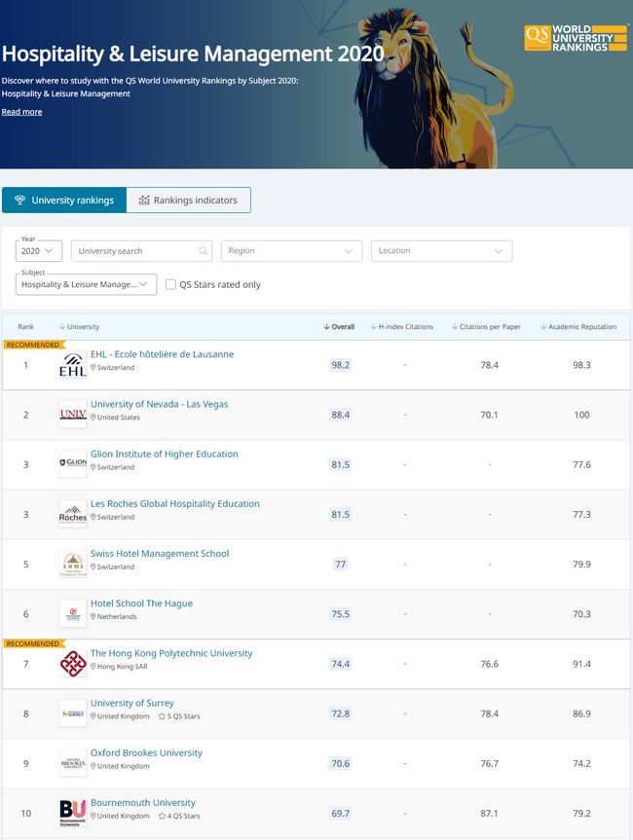
Task: Open EHL - Ecole hôtelière de Lausanne link
Action: coord(162,354)
